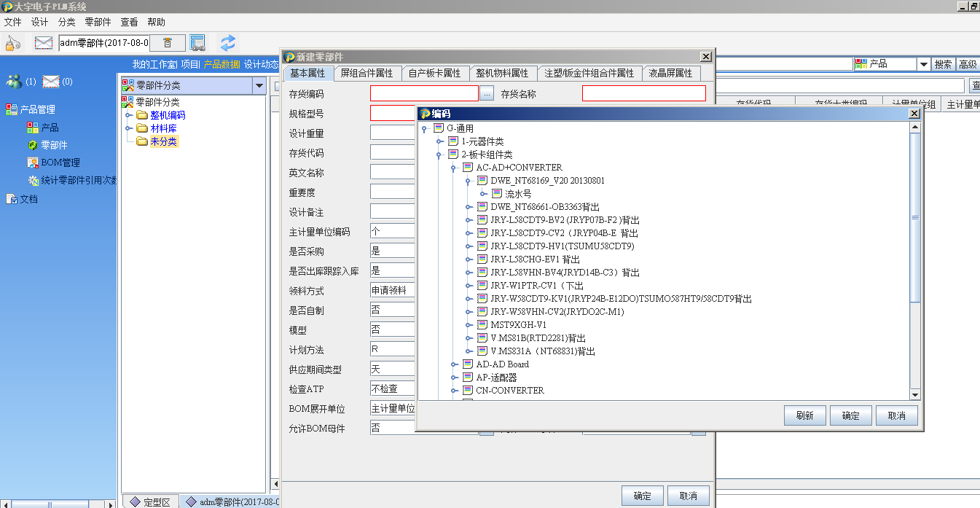
Task: Switch to 液晶屏属性 tab
Action: 673,73
